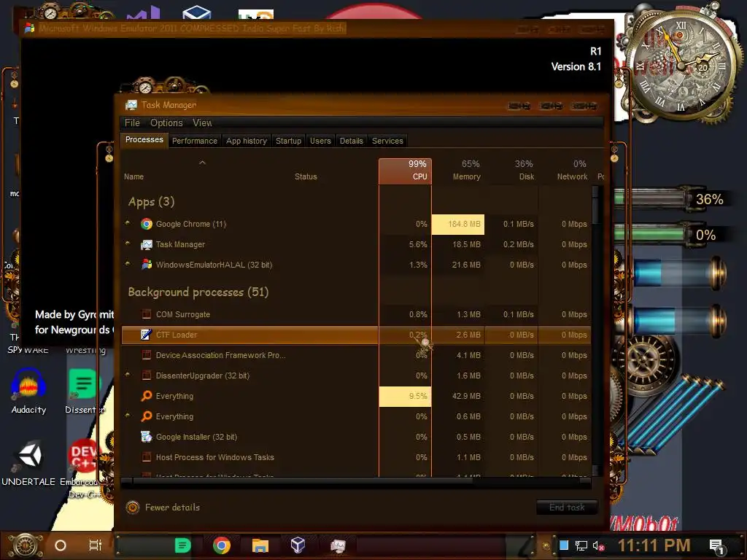Open the green Dissenter taskbar icon

tap(182, 545)
